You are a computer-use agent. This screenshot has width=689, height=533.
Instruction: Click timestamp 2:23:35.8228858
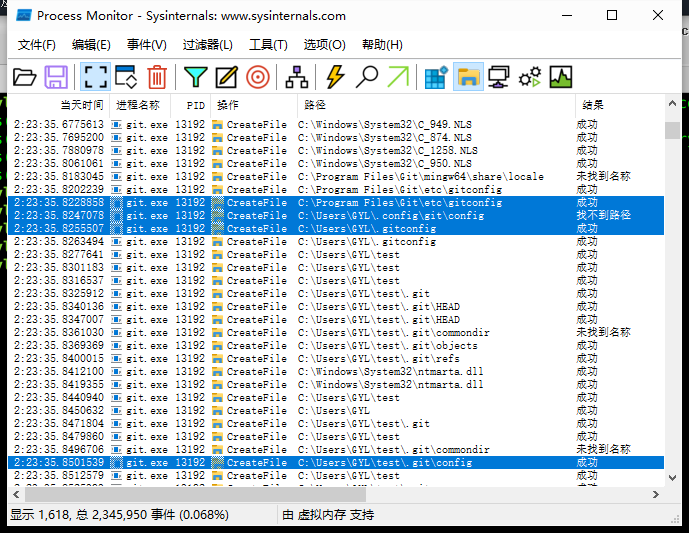tap(59, 203)
